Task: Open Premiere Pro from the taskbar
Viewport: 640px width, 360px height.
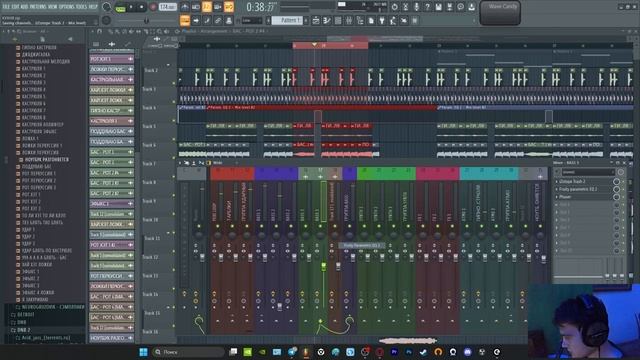Action: (x=394, y=351)
